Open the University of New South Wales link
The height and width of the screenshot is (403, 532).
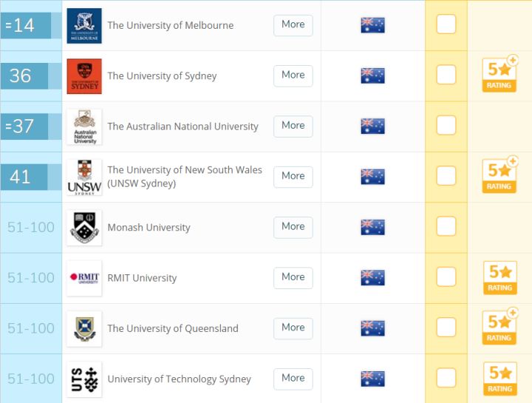coord(185,177)
